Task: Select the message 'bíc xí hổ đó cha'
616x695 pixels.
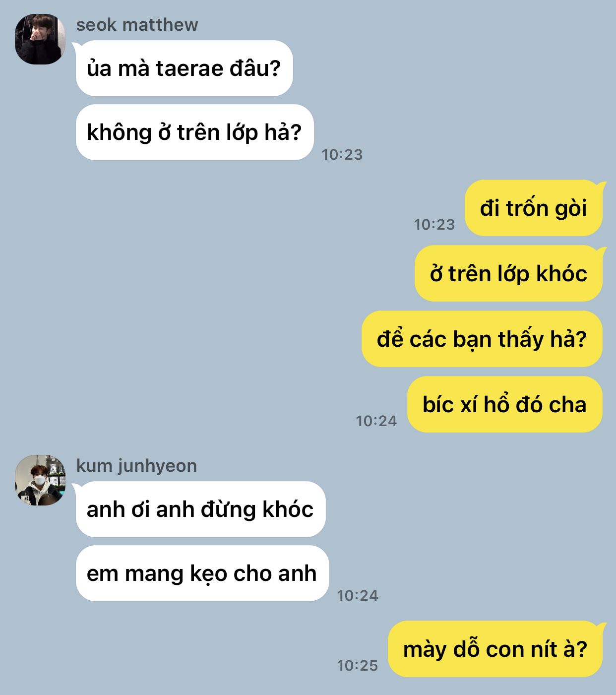Action: point(505,405)
